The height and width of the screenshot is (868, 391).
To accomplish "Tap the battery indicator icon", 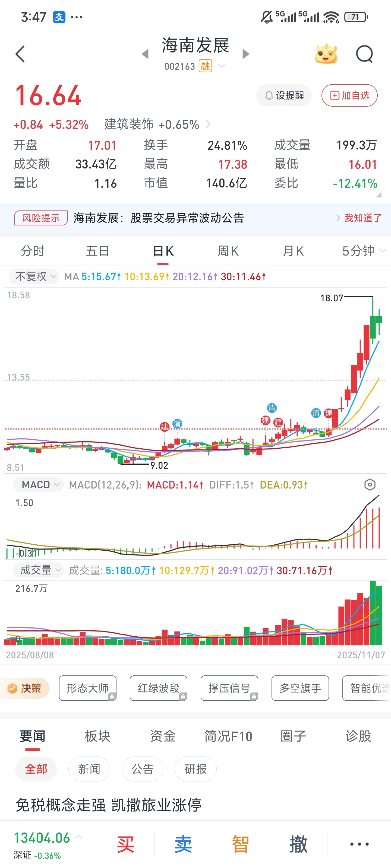I will pos(356,17).
